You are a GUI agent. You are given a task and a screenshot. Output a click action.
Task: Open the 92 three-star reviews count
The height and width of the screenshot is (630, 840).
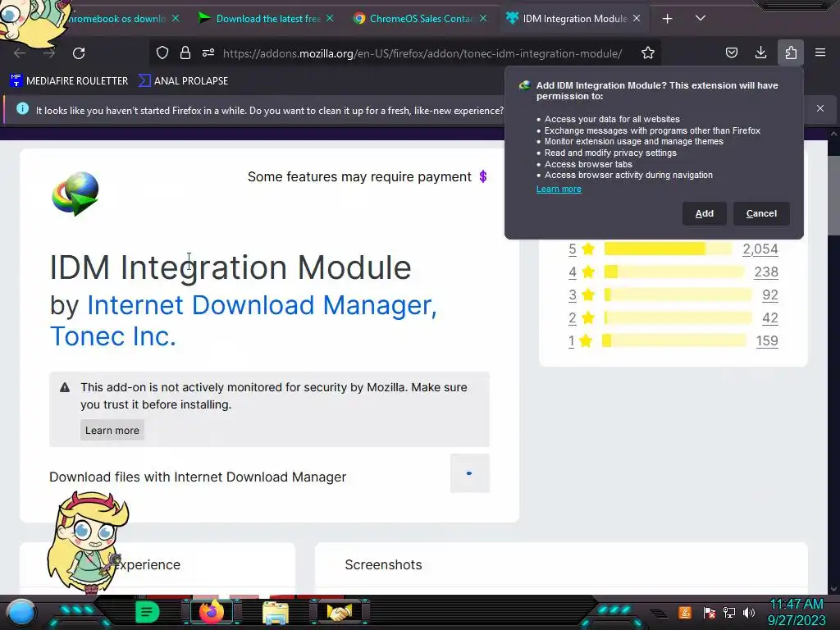[769, 295]
